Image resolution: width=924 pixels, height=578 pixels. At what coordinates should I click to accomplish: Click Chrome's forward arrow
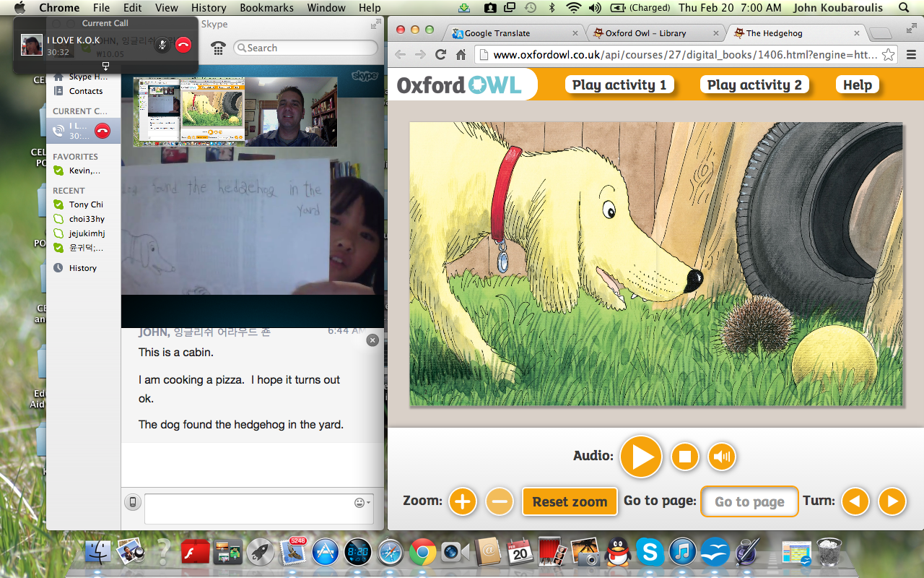click(x=420, y=54)
